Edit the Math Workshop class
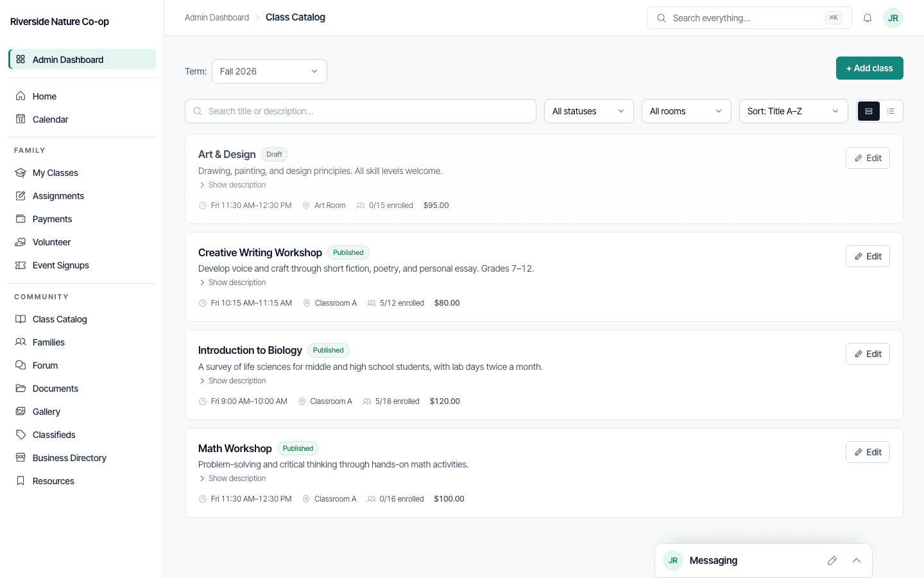Screen dimensions: 924x578 coord(868,452)
